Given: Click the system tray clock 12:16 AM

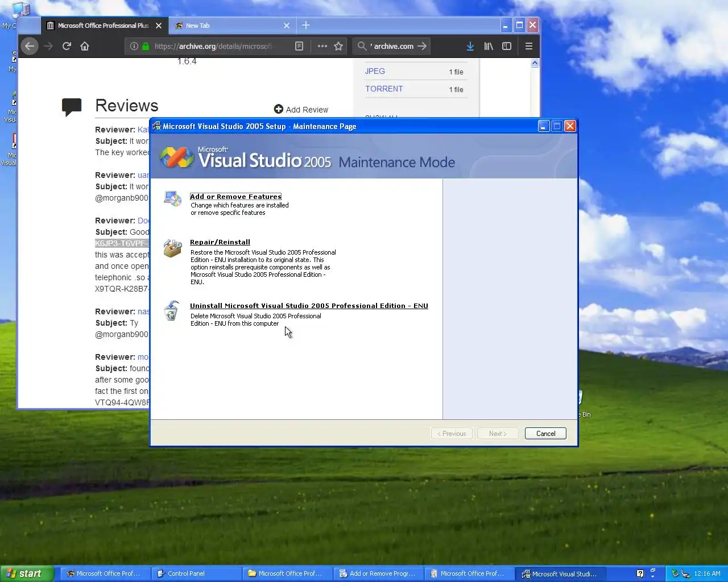Looking at the screenshot, I should pyautogui.click(x=707, y=573).
